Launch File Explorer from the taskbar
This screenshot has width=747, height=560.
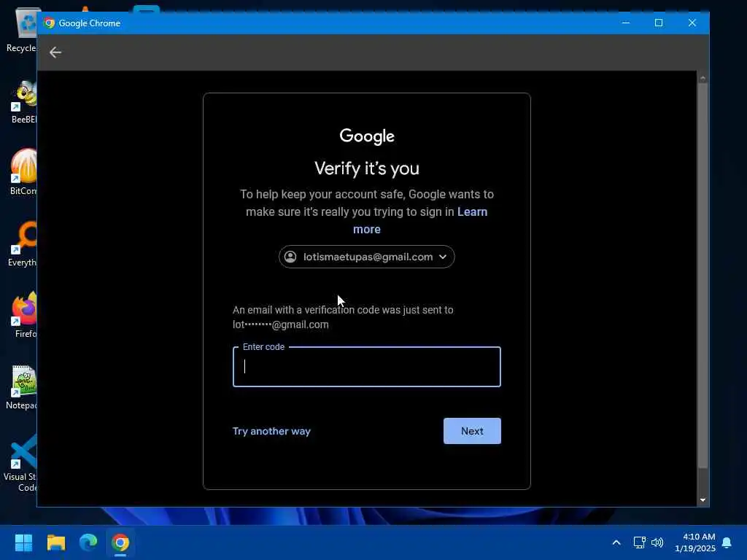tap(55, 542)
